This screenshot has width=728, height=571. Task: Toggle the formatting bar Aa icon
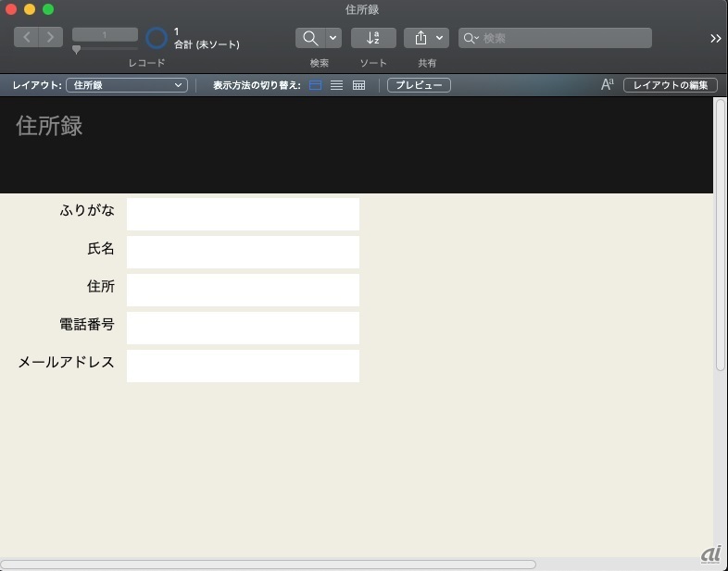(x=608, y=85)
